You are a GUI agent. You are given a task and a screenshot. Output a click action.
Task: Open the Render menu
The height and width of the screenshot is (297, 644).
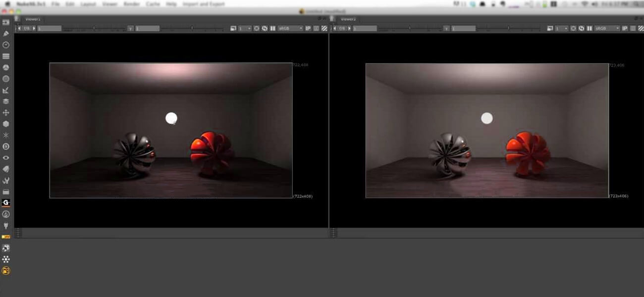tap(131, 4)
